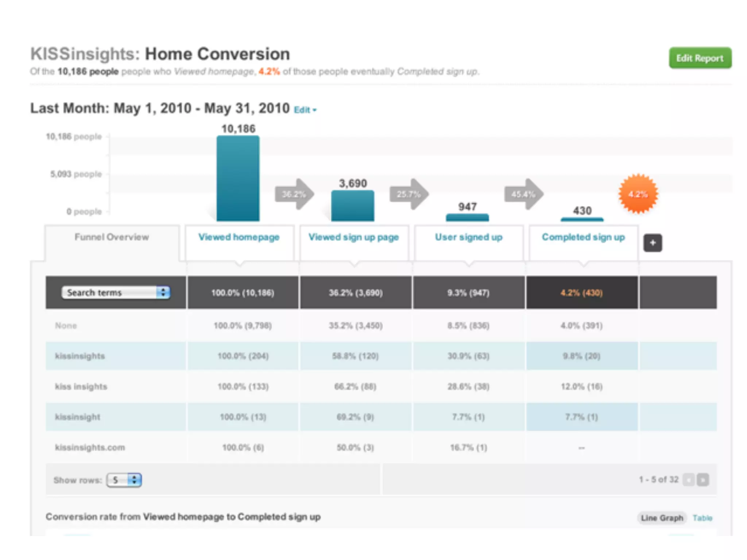747x560 pixels.
Task: Click the plus icon to add funnel step
Action: (x=653, y=243)
